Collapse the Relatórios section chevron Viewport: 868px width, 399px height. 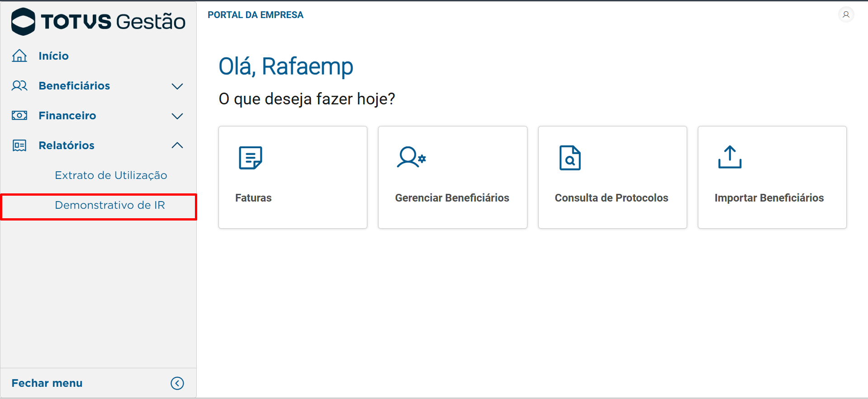click(x=177, y=145)
